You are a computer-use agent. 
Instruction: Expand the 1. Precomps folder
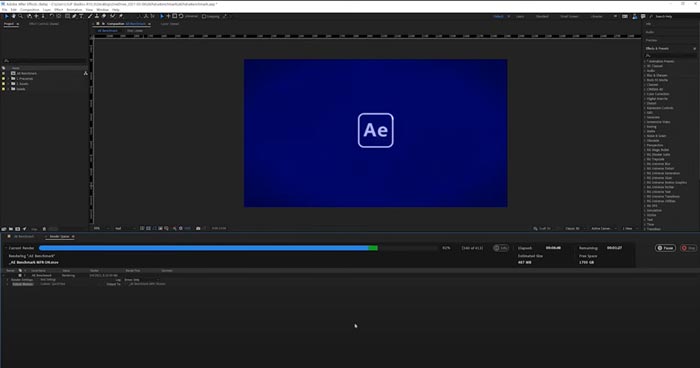click(x=8, y=79)
